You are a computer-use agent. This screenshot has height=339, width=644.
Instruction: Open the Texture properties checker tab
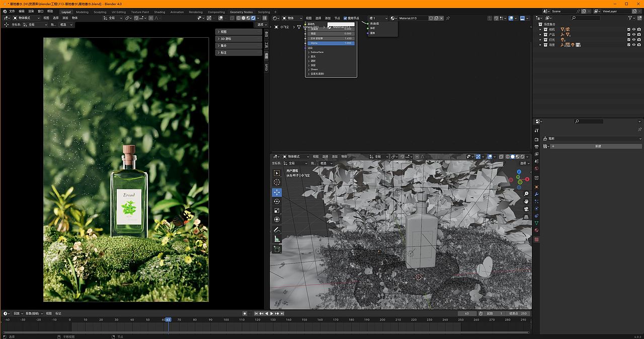coord(537,239)
